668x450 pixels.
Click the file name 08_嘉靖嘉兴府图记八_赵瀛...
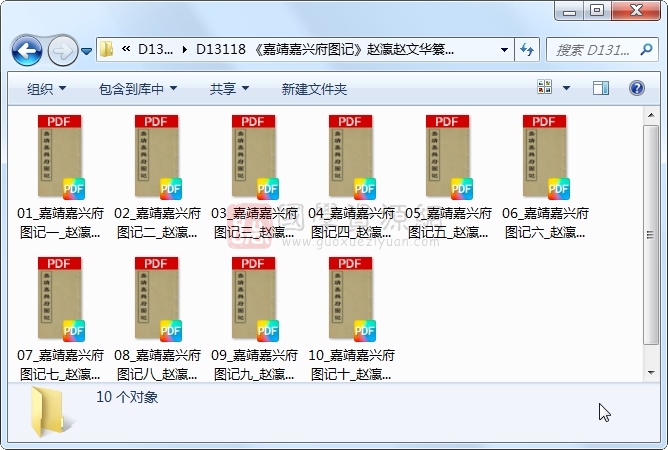click(158, 364)
